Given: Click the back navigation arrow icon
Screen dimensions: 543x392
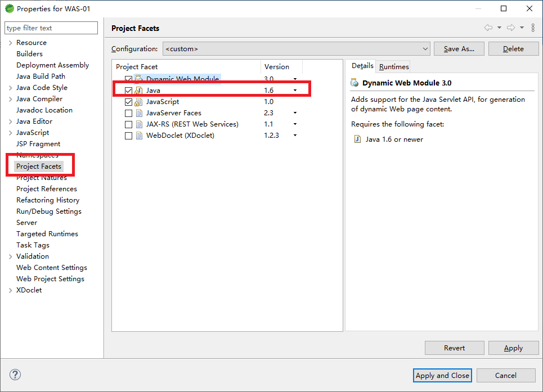Looking at the screenshot, I should pos(488,28).
